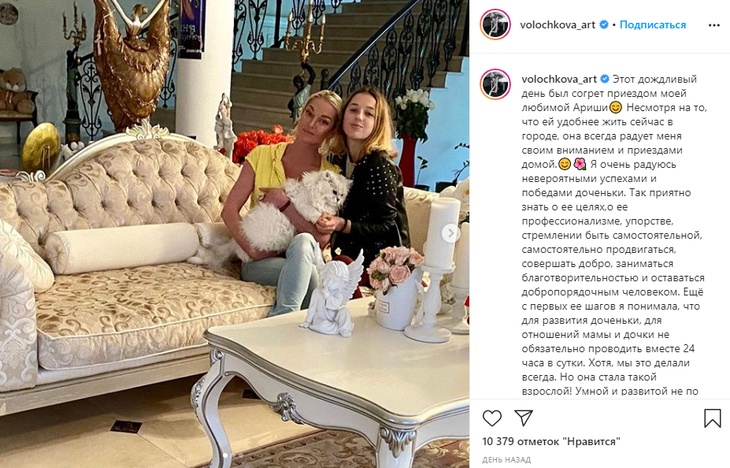View the 10 379 likes list
The height and width of the screenshot is (468, 730).
click(x=551, y=441)
